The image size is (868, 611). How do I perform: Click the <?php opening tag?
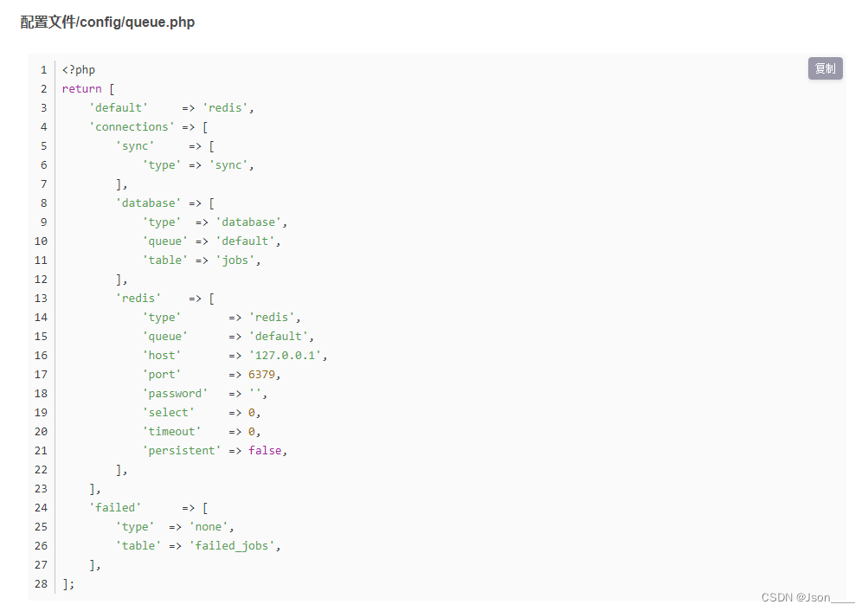[x=78, y=69]
